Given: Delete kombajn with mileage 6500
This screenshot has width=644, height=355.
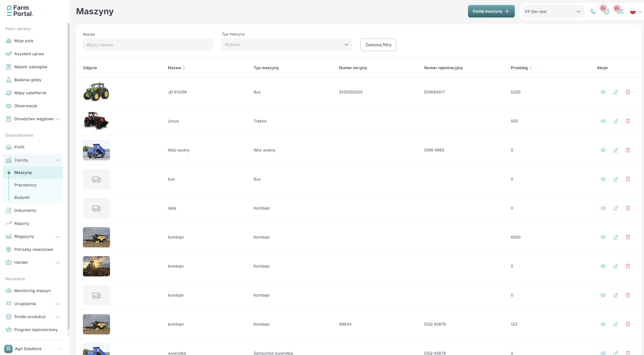Looking at the screenshot, I should (628, 237).
